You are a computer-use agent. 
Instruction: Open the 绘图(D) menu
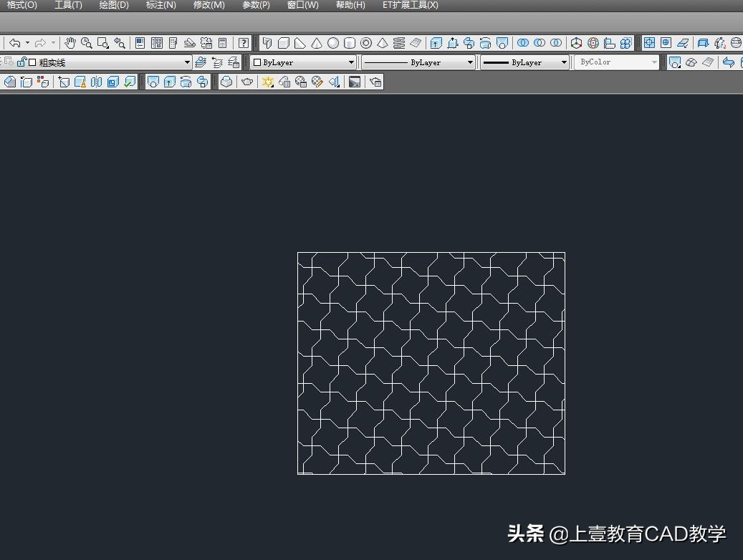(114, 5)
